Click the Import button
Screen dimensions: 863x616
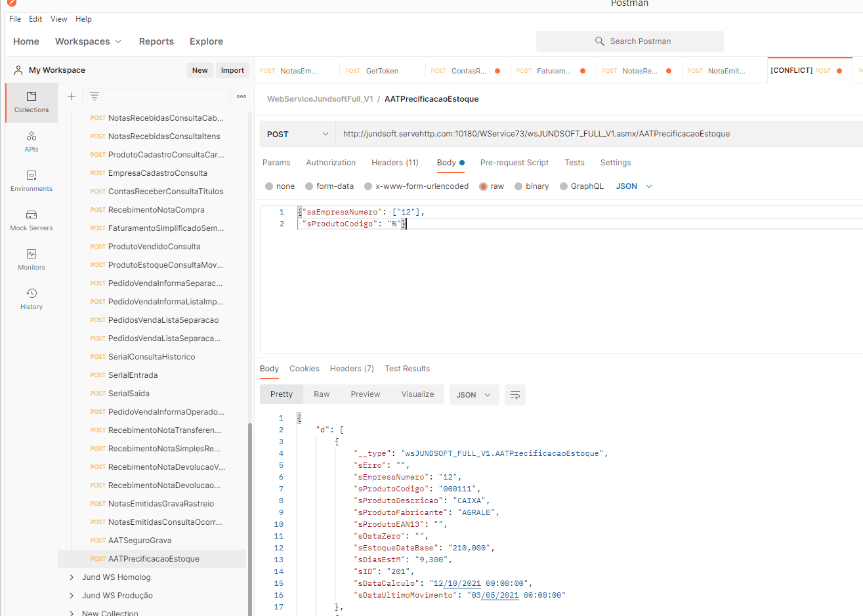click(232, 70)
